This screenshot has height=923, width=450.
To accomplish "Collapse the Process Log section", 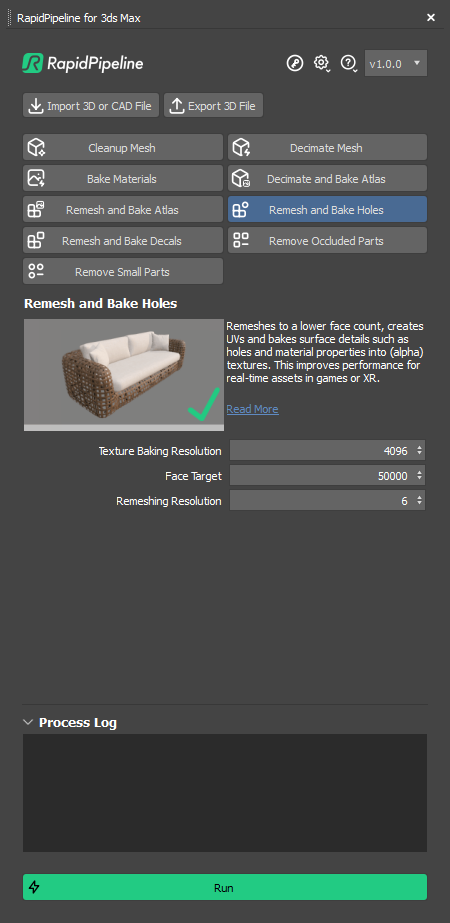I will click(x=28, y=722).
